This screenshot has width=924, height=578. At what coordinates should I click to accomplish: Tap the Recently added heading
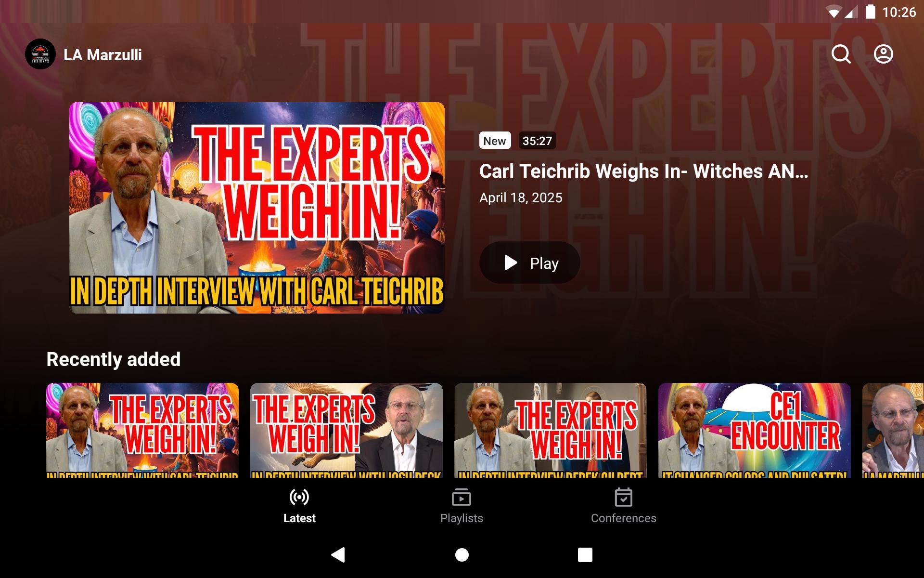pos(114,359)
